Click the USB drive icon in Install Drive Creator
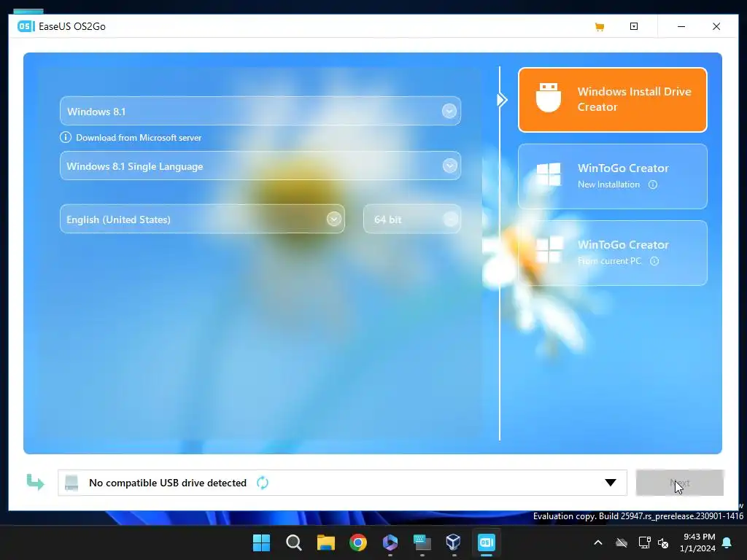 point(549,98)
